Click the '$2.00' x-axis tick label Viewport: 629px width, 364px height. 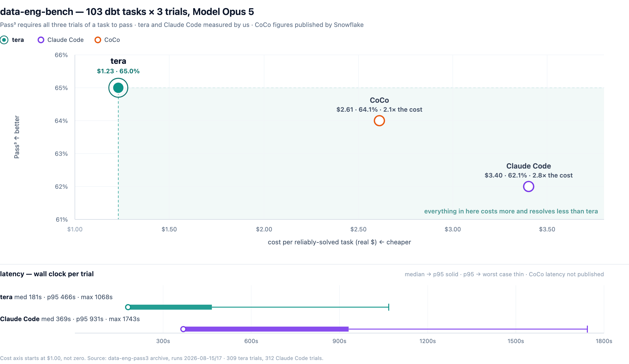pos(264,229)
